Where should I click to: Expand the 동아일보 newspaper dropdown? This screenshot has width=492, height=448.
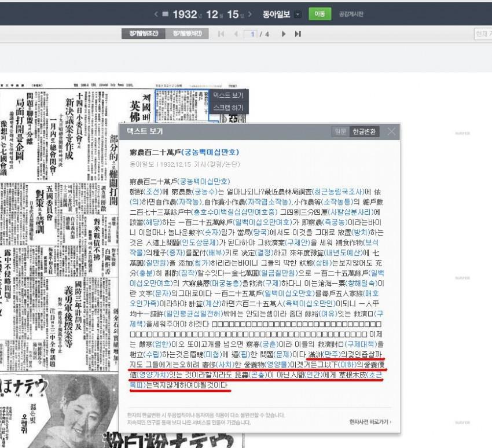(x=298, y=14)
